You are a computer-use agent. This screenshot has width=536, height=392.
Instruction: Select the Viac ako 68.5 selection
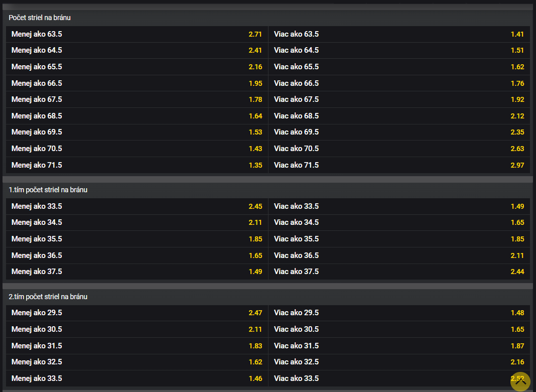399,115
